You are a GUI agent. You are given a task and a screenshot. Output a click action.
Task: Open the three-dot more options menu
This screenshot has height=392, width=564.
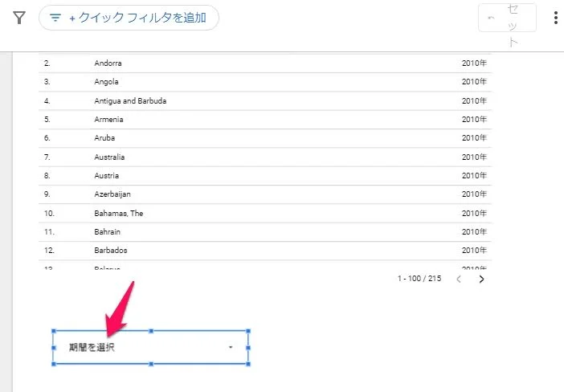click(556, 18)
